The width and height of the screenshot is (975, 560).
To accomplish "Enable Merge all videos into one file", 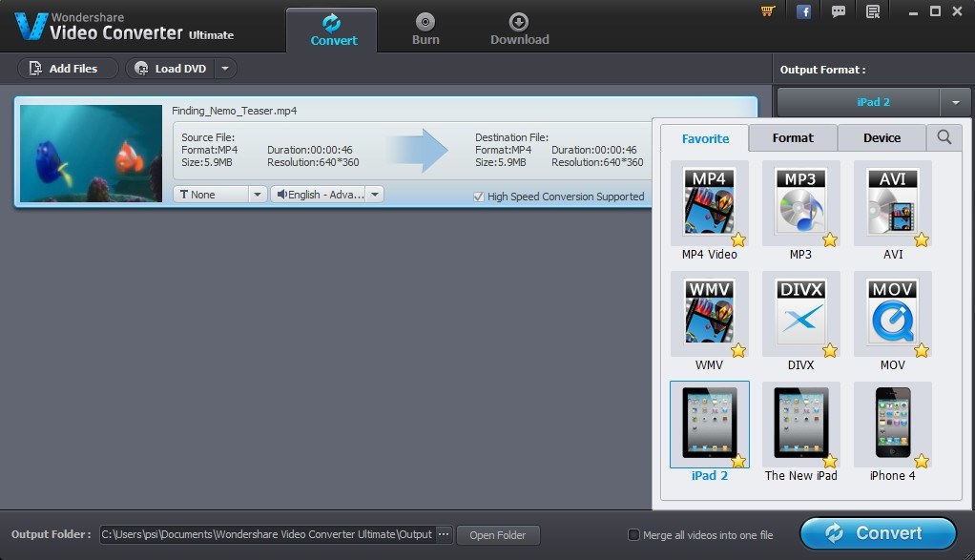I will coord(633,535).
